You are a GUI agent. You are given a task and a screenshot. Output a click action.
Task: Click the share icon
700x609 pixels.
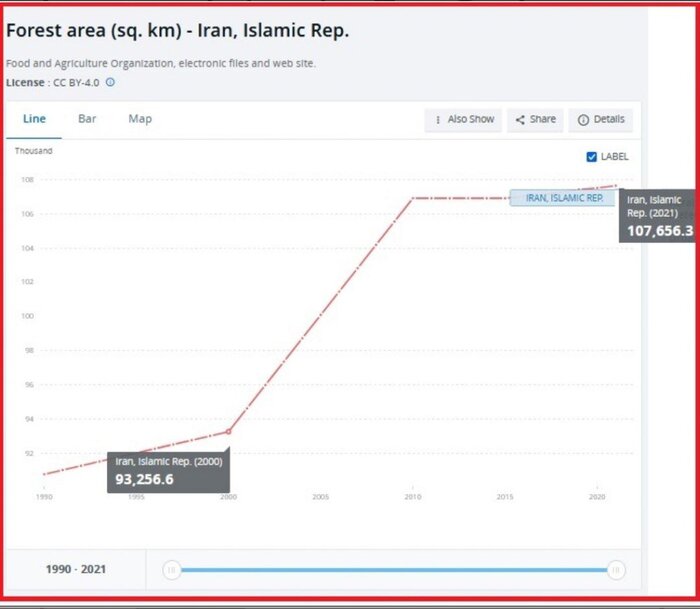(x=520, y=120)
